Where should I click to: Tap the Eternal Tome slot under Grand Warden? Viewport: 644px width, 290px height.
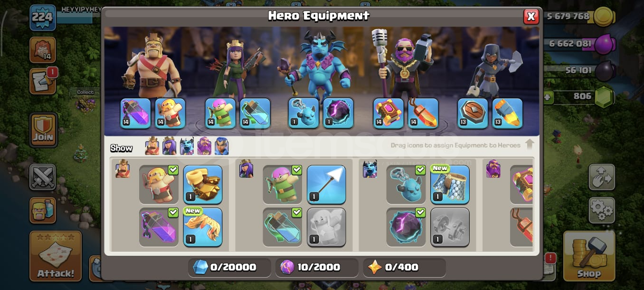point(388,113)
